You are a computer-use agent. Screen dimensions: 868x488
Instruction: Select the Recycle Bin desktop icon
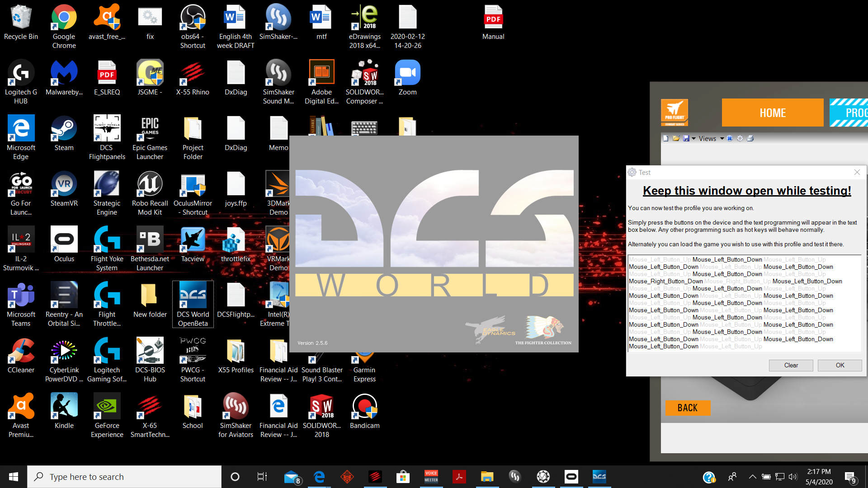(21, 23)
